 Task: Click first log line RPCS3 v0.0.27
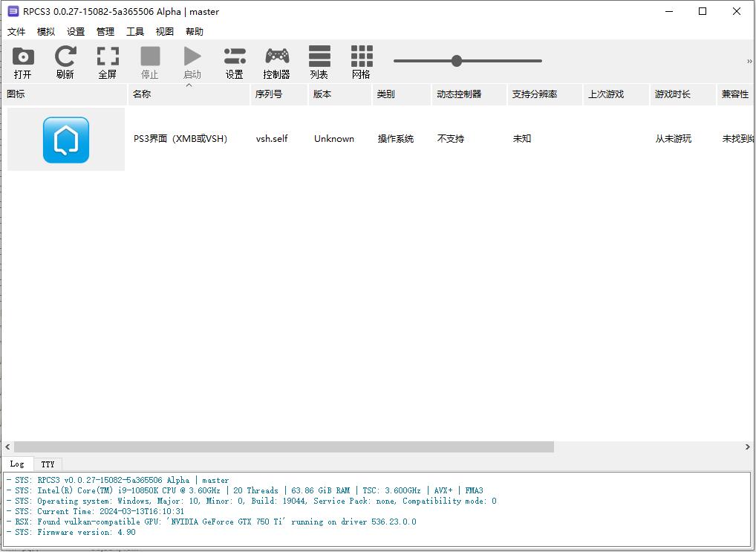[117, 480]
